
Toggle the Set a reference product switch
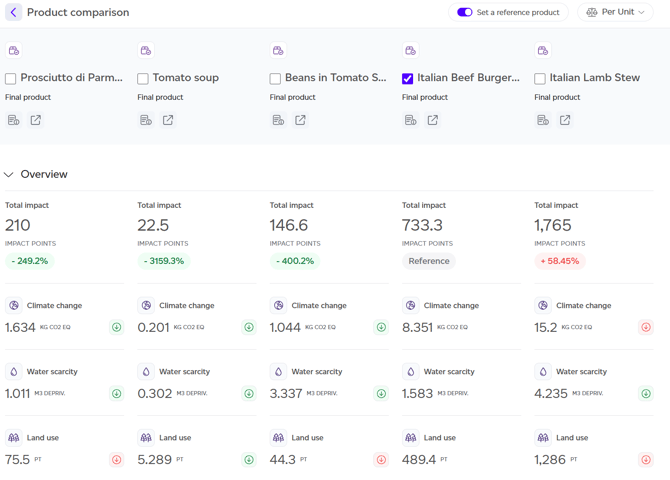pos(465,13)
